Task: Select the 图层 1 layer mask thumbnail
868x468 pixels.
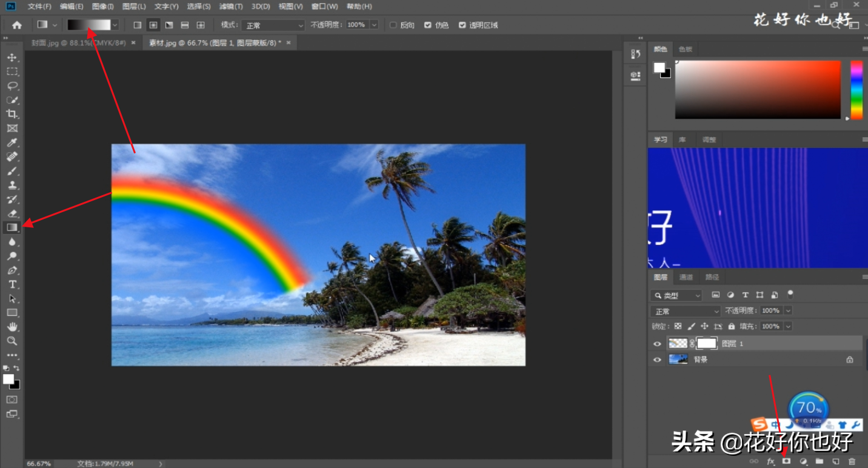Action: (x=707, y=344)
